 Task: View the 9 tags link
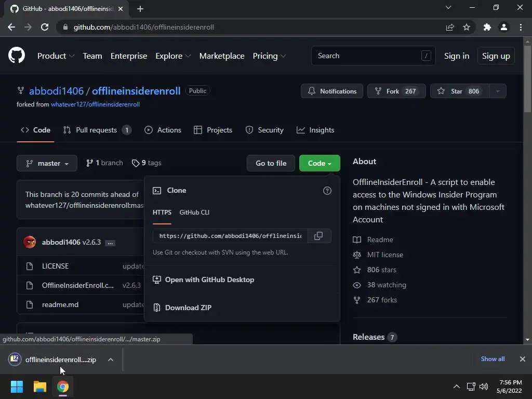(147, 163)
